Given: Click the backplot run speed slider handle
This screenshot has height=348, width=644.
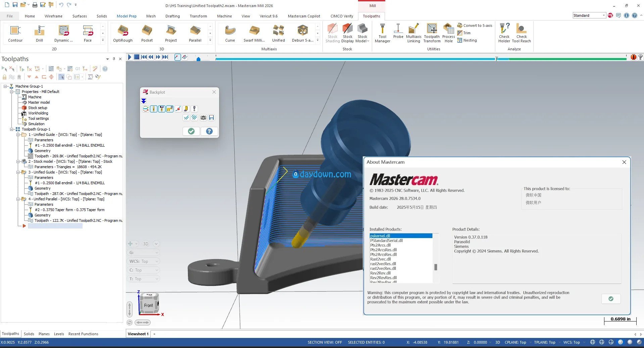Looking at the screenshot, I should click(198, 59).
